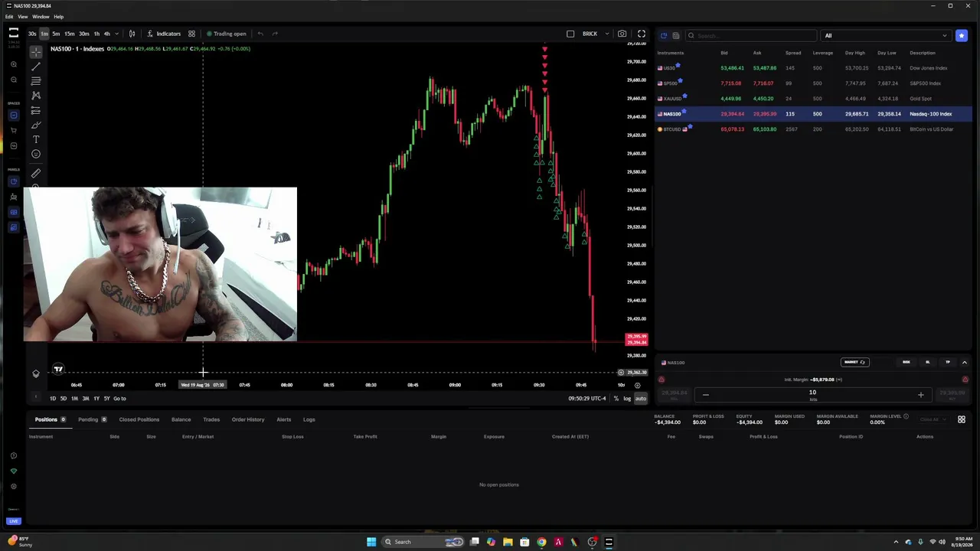Viewport: 980px width, 551px height.
Task: Toggle the TP take profit option
Action: click(x=948, y=362)
